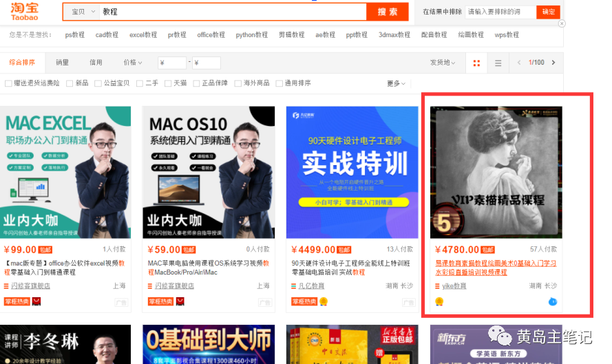Select the 综合排序 sorting tab
Image resolution: width=612 pixels, height=364 pixels.
[x=22, y=63]
